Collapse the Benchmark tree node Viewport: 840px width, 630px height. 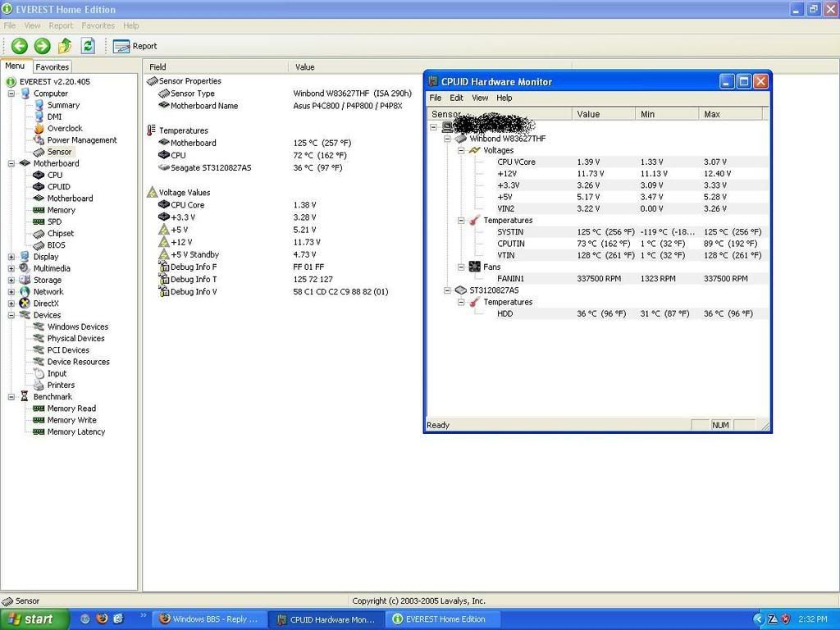[x=11, y=397]
